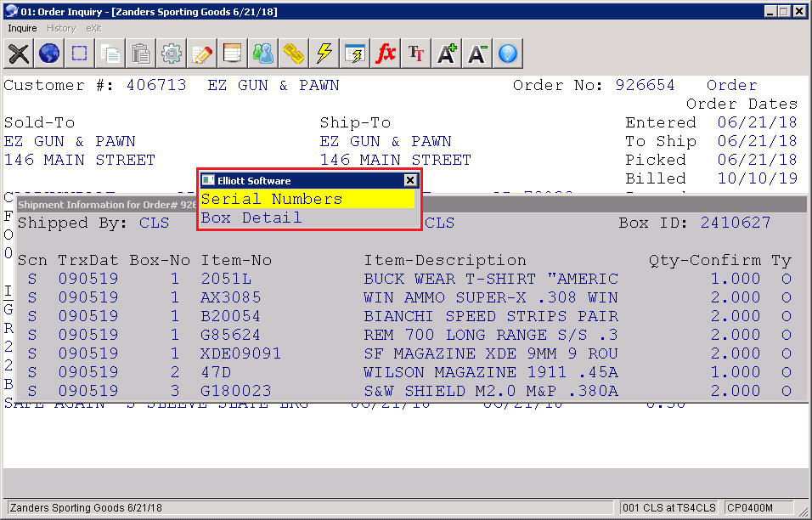The image size is (812, 520).
Task: Click the Sold-To address 146 MAIN STREET
Action: coord(80,160)
